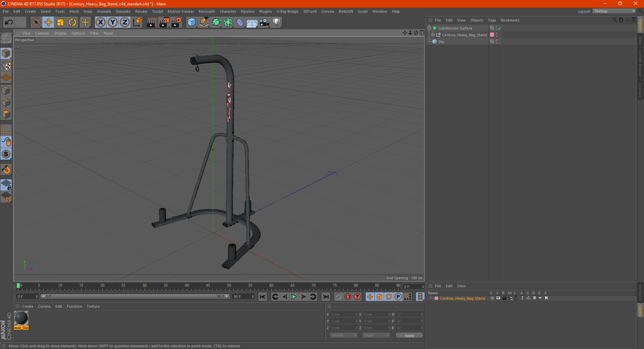Expand the Century_Heavy_Bag_Stand tree node

[x=433, y=35]
